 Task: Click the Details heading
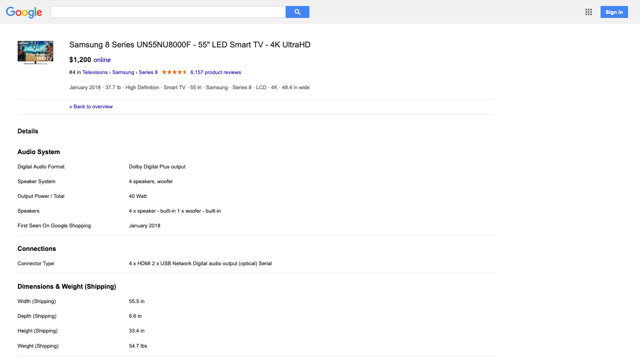pyautogui.click(x=28, y=131)
